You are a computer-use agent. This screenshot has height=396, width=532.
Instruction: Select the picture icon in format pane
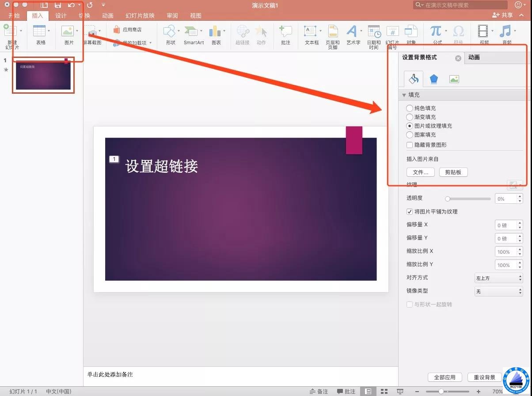tap(454, 79)
